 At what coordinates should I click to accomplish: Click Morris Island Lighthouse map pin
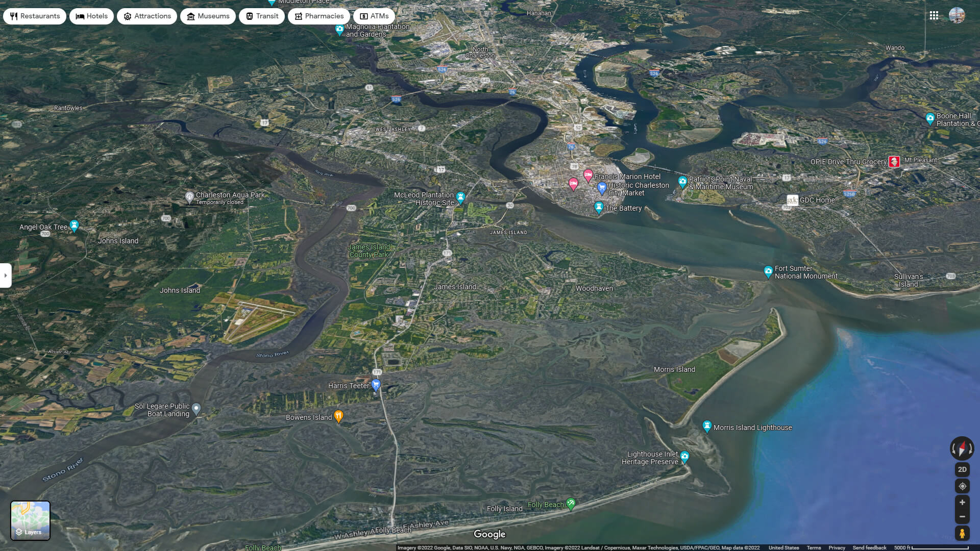pyautogui.click(x=707, y=426)
